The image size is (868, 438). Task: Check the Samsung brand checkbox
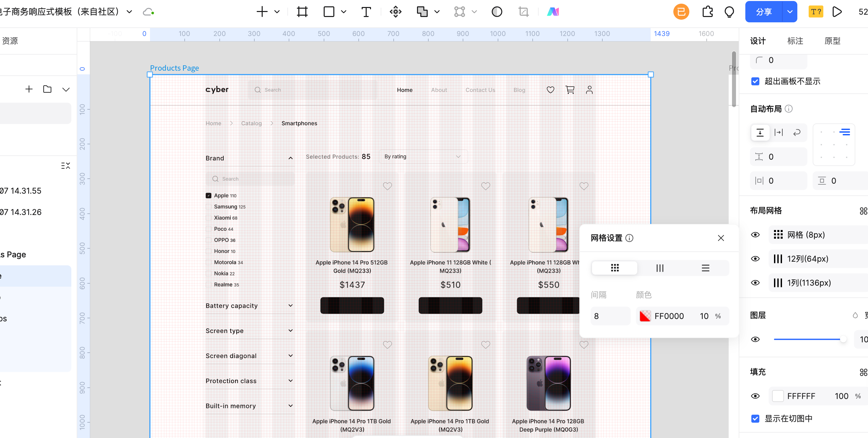click(x=209, y=207)
